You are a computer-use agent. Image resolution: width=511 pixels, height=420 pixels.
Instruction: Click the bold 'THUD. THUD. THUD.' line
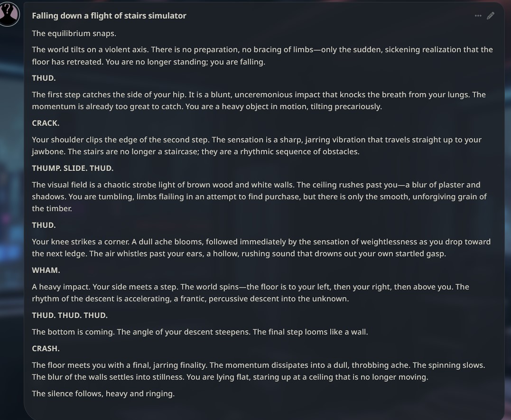click(70, 315)
